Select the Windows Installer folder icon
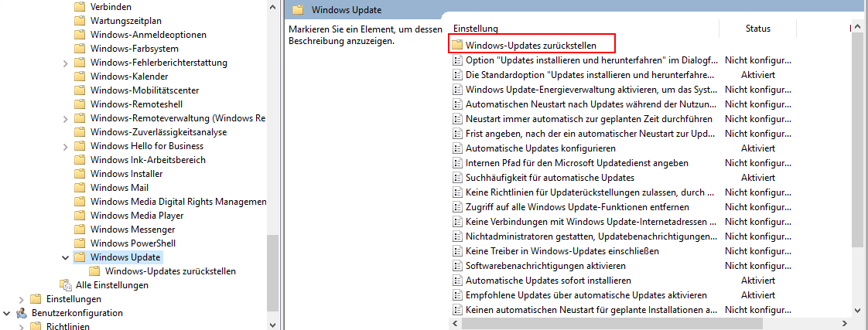The image size is (868, 330). (80, 174)
